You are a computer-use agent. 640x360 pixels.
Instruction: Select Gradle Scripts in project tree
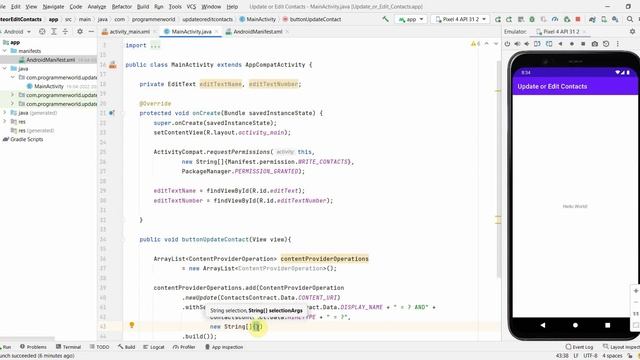click(23, 139)
